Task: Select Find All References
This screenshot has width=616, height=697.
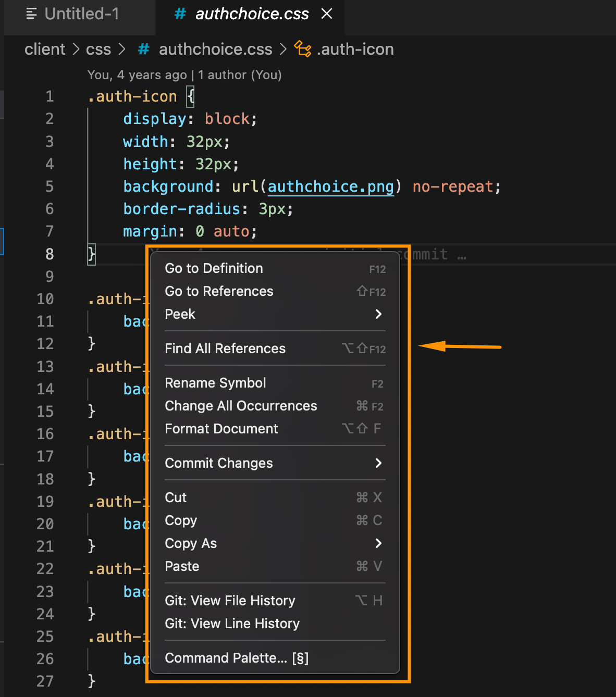Action: tap(275, 349)
